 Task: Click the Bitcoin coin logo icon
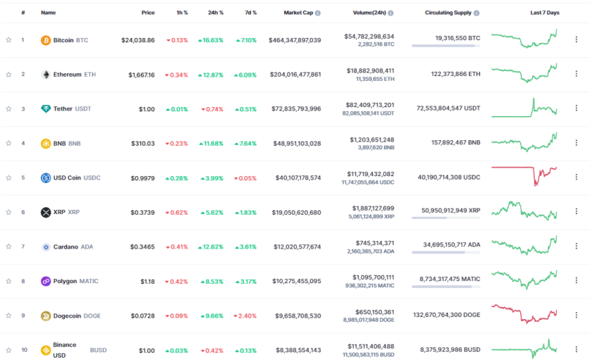click(46, 40)
